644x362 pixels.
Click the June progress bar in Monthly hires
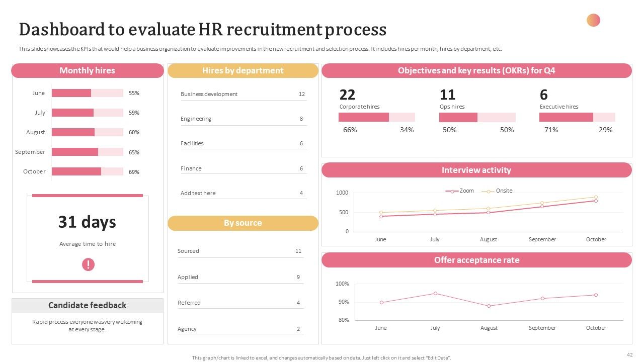88,93
